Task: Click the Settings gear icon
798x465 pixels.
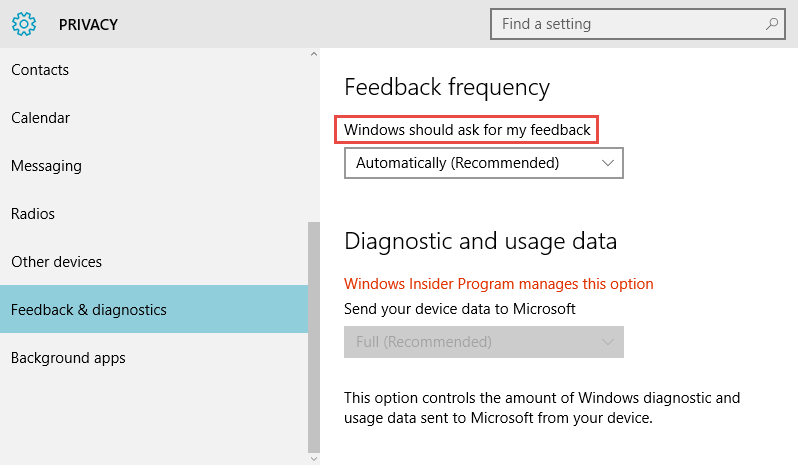Action: pyautogui.click(x=24, y=24)
